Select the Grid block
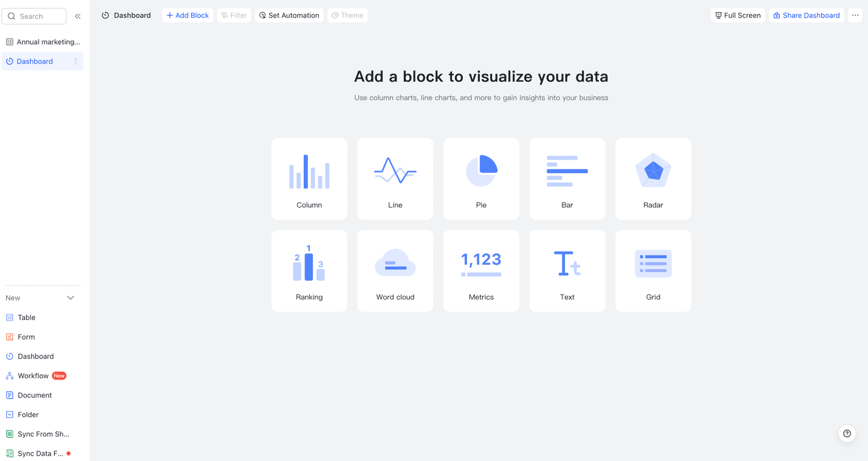This screenshot has height=461, width=868. tap(653, 270)
